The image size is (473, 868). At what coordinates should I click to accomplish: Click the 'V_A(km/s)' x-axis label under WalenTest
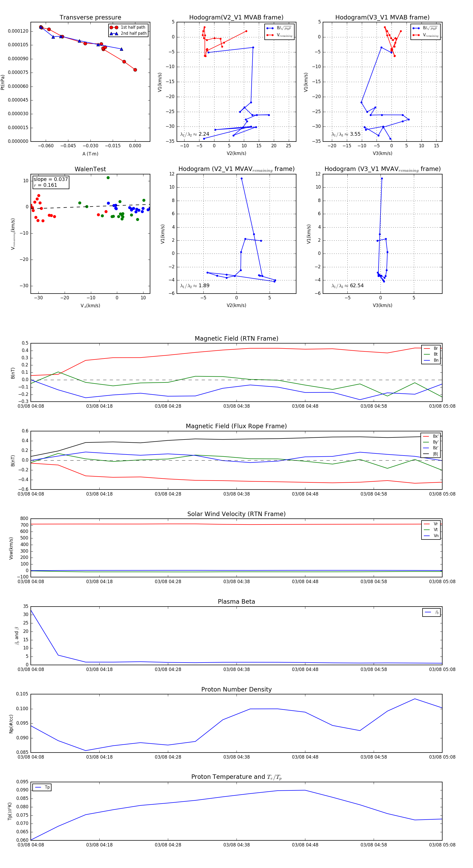click(90, 306)
